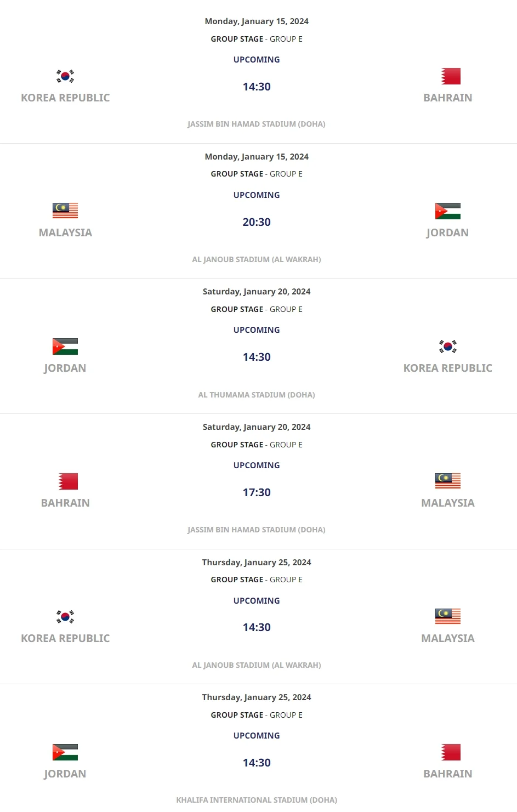517x812 pixels.
Task: Click Korea Republic flag in Bahrain match
Action: (65, 76)
